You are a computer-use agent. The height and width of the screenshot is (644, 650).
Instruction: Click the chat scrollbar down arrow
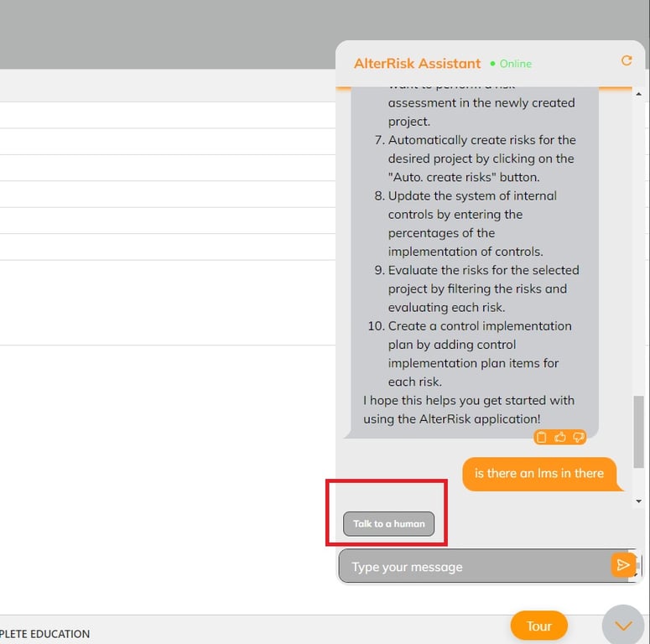tap(639, 501)
